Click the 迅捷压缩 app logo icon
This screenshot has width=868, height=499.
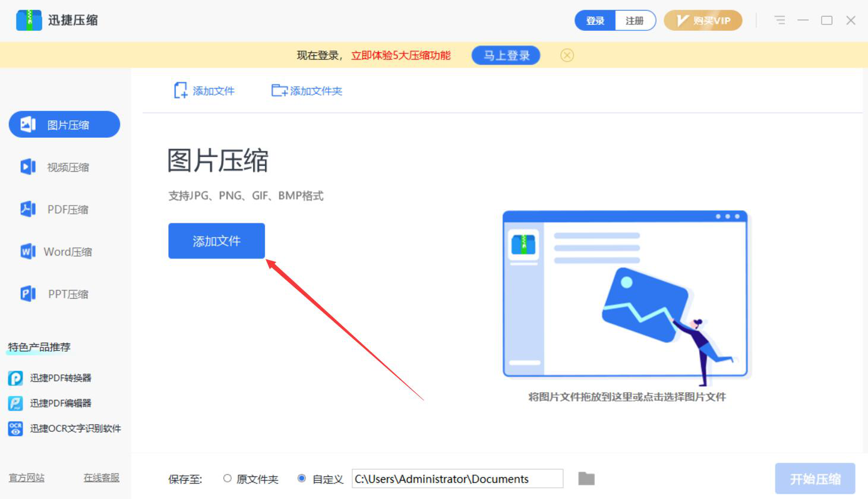click(29, 20)
